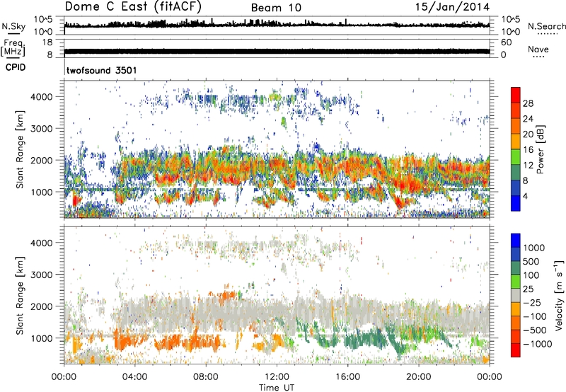Click the '12:00' time tick label

click(277, 377)
